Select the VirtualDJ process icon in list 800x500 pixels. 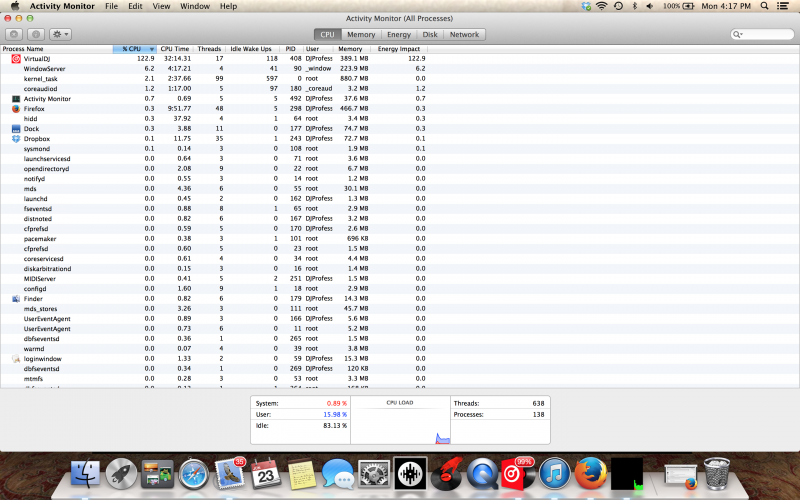(16, 59)
